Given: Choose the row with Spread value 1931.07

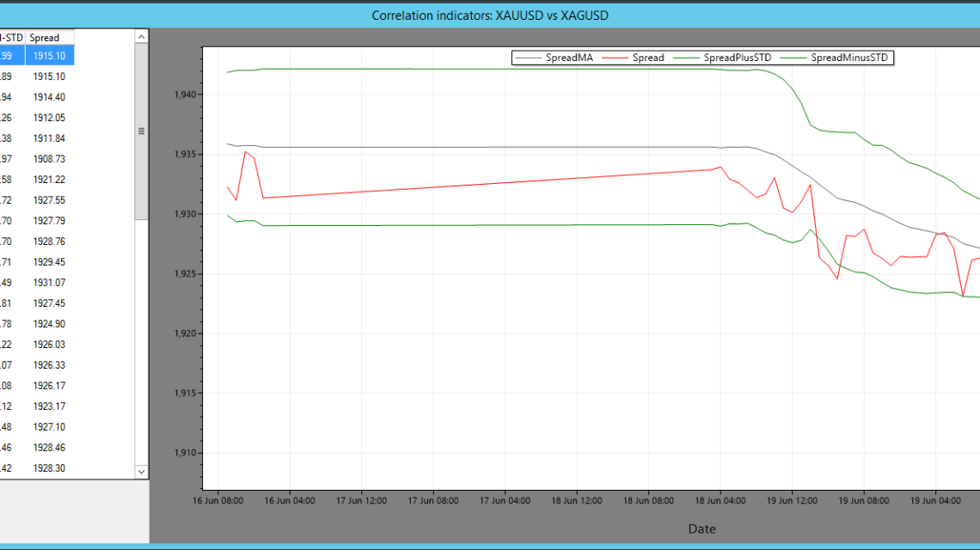Looking at the screenshot, I should (x=49, y=283).
